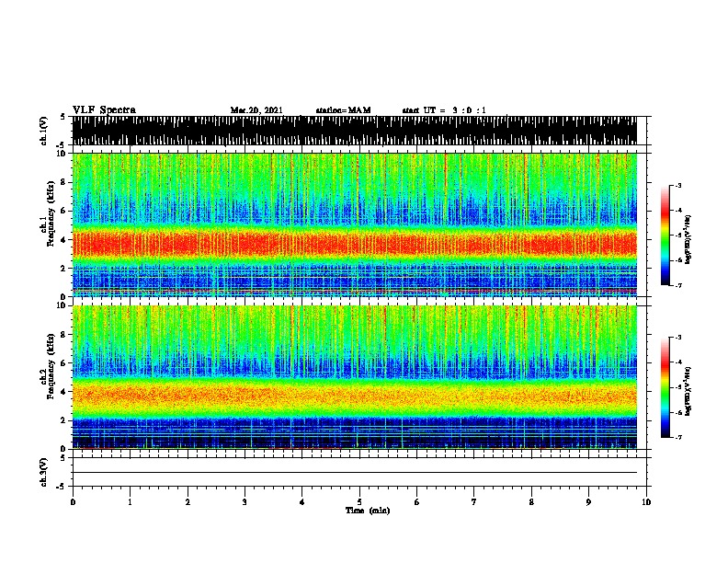Screen dimensions: 728x563
Task: Click the ch.2 color scale bar
Action: click(x=665, y=387)
